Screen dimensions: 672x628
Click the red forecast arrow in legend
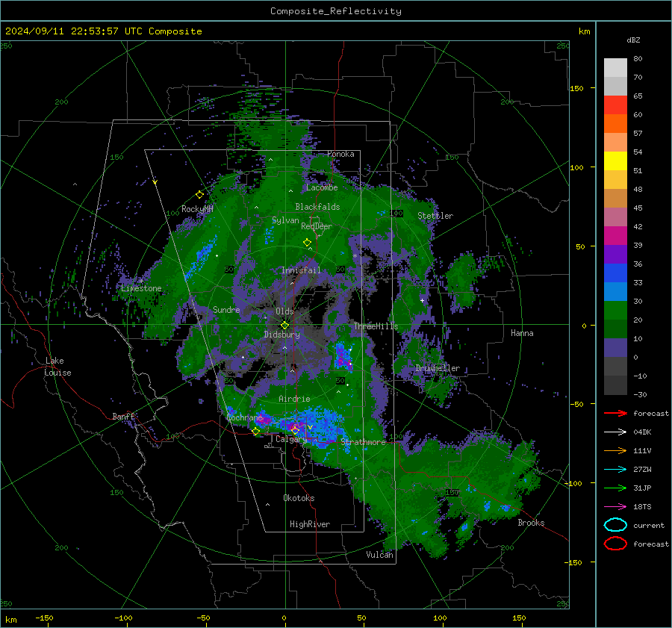pyautogui.click(x=615, y=413)
